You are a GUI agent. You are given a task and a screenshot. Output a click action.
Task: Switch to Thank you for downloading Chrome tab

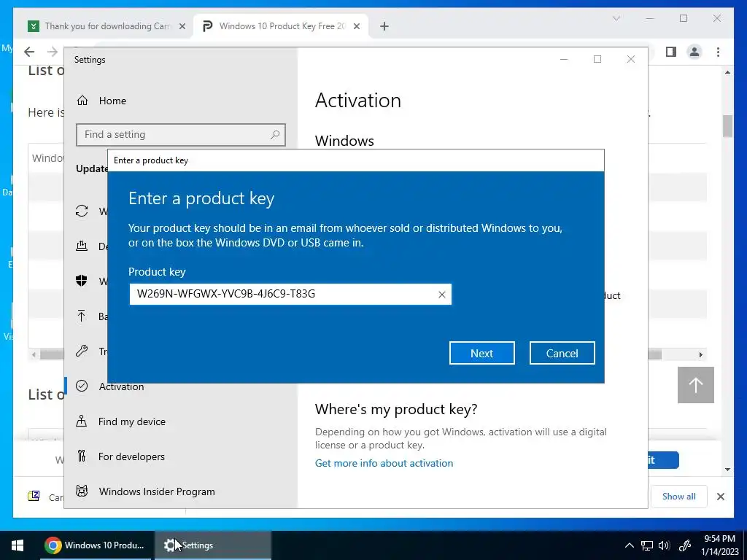click(x=107, y=26)
